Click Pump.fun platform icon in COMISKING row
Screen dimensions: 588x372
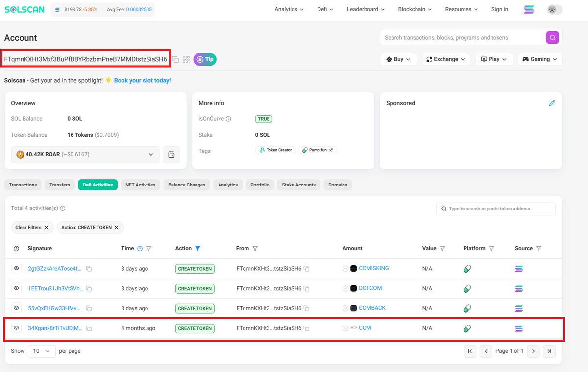[x=467, y=269]
